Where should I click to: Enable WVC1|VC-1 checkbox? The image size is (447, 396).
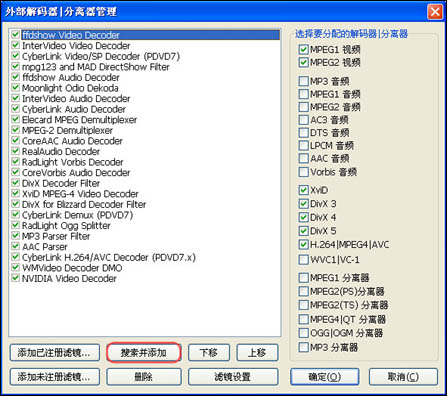click(x=303, y=260)
